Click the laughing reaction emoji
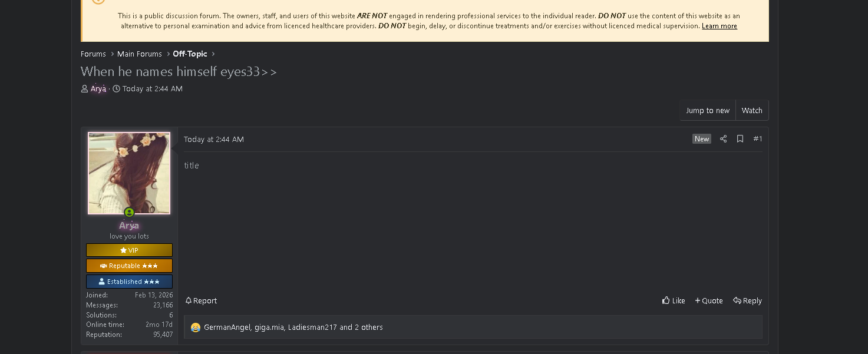This screenshot has width=868, height=354. 196,327
